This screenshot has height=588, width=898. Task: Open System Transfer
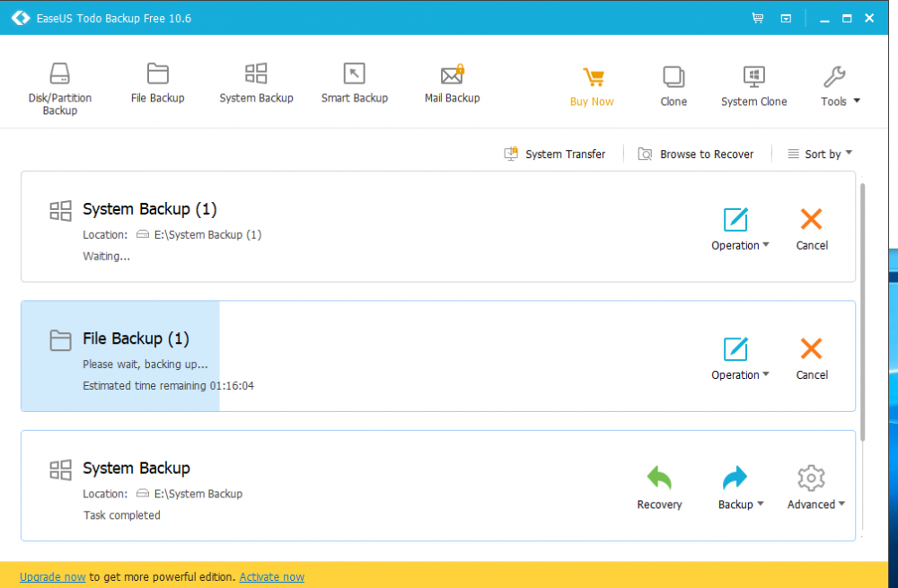554,154
